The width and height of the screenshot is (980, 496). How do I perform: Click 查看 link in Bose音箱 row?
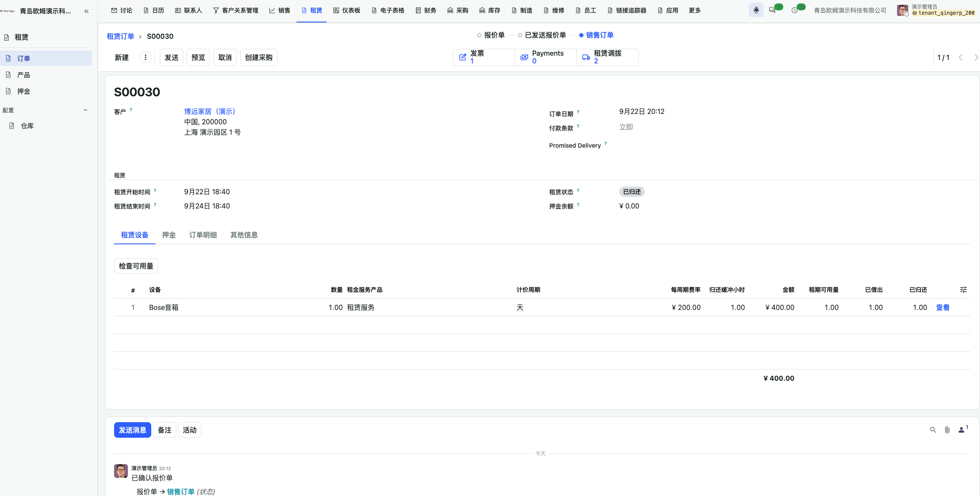pyautogui.click(x=942, y=307)
